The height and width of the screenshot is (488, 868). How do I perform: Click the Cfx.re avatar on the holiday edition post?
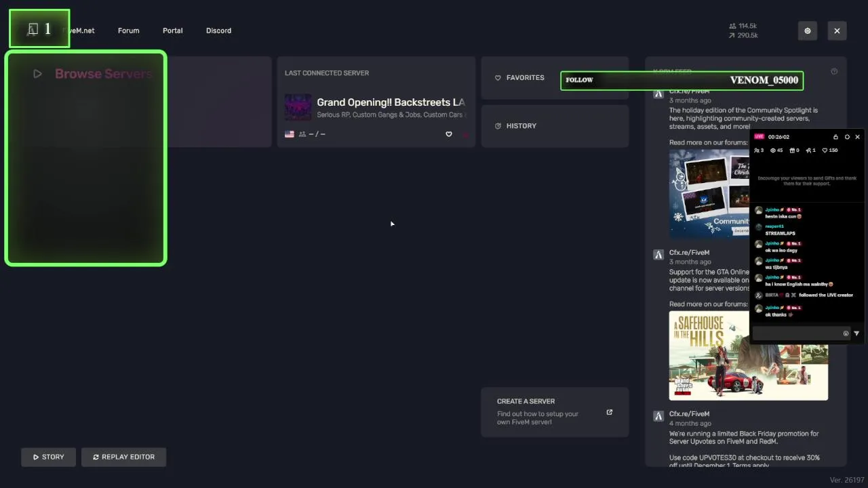[x=658, y=94]
